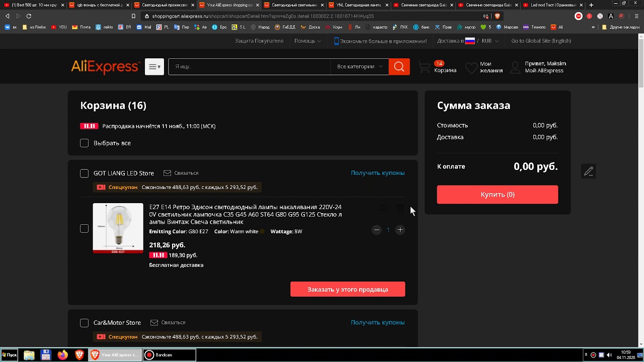
Task: Reload the page with the refresh icon
Action: 29,16
